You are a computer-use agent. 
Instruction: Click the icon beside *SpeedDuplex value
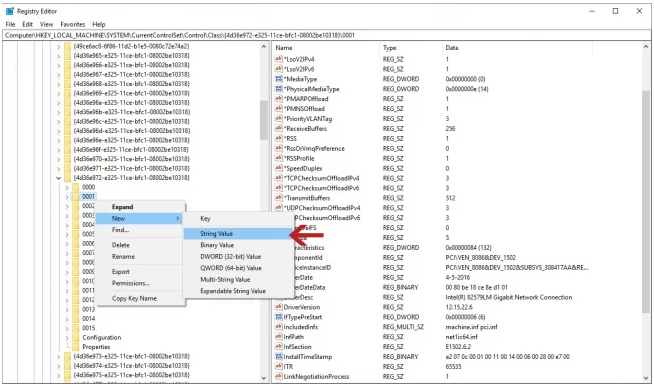279,168
